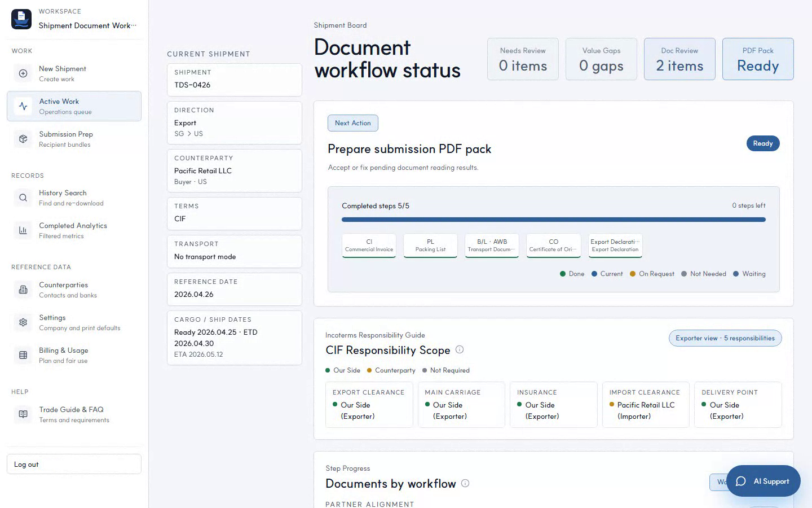
Task: Click the Counterparty Pacific Retail LLC card
Action: coord(235,171)
